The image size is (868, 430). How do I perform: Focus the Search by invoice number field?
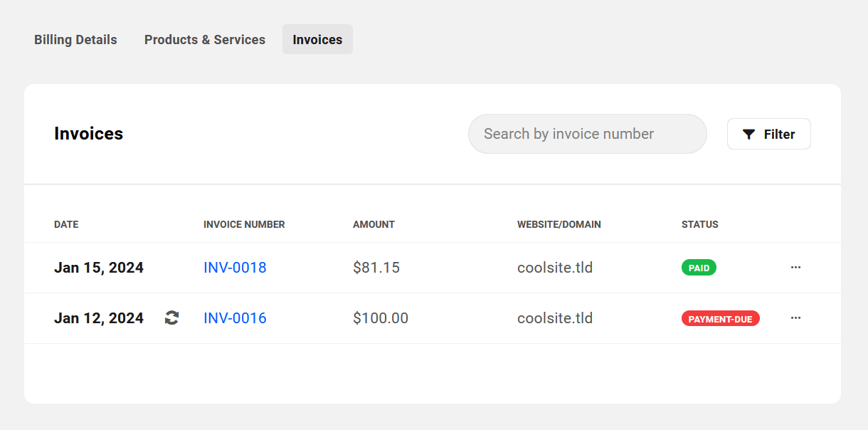click(x=587, y=134)
